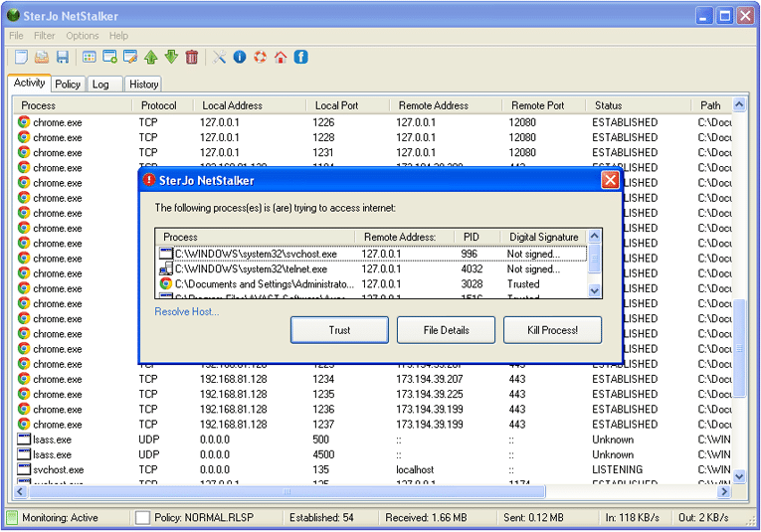This screenshot has height=532, width=761.
Task: Open the Filter menu
Action: (45, 36)
